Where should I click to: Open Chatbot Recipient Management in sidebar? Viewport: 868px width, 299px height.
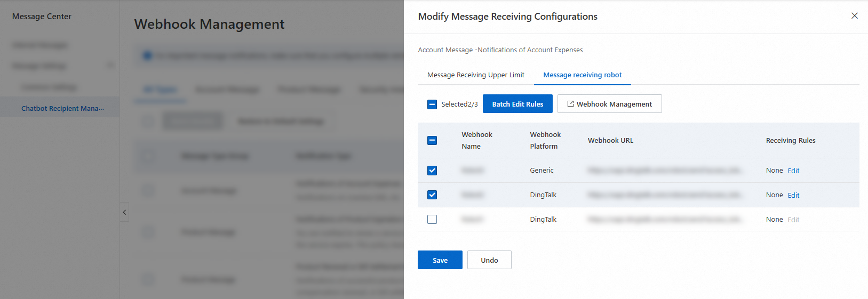pos(62,108)
